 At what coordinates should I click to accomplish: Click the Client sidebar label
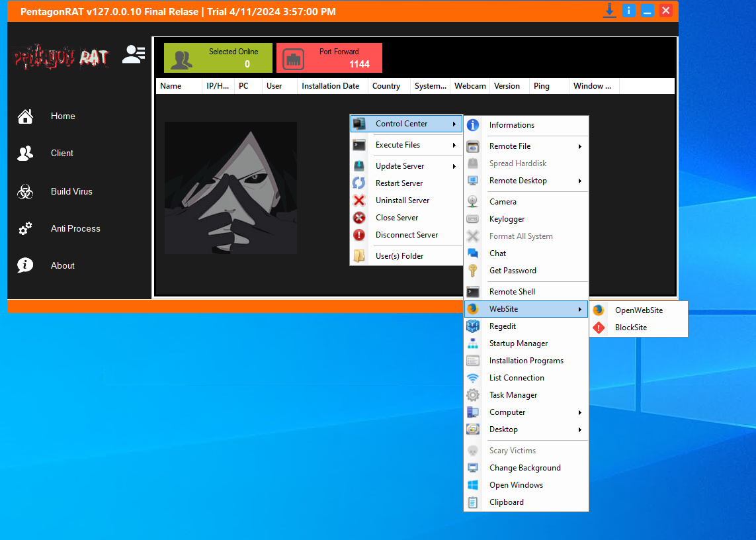[x=62, y=154]
